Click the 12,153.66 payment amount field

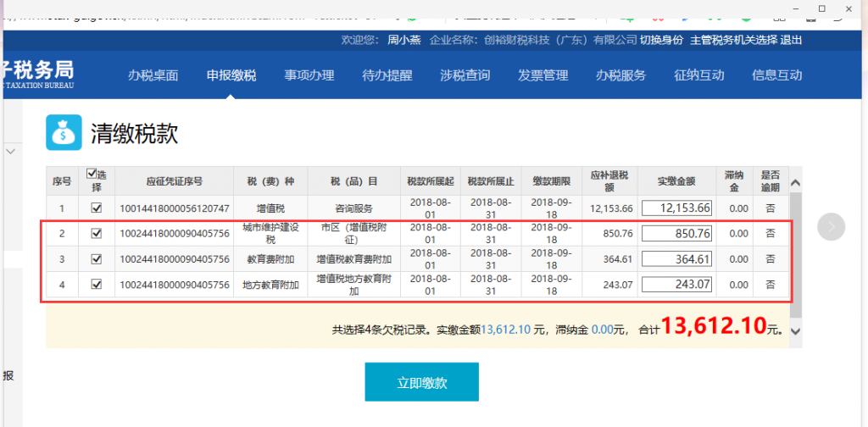click(676, 208)
